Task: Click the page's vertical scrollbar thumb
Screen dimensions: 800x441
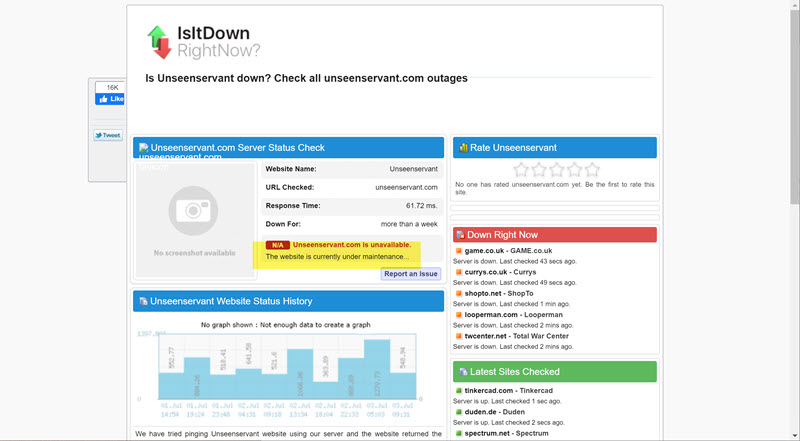Action: pos(795,105)
